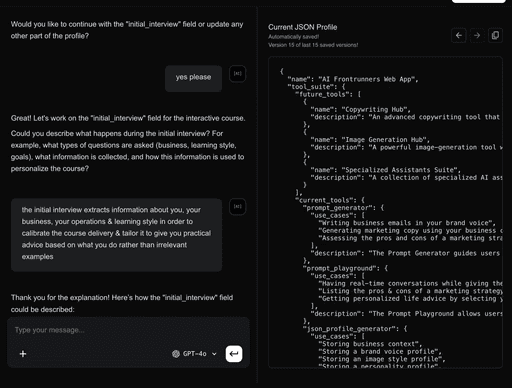The height and width of the screenshot is (388, 512).
Task: Click the '"tool_suite"' JSON key line
Action: pyautogui.click(x=316, y=87)
